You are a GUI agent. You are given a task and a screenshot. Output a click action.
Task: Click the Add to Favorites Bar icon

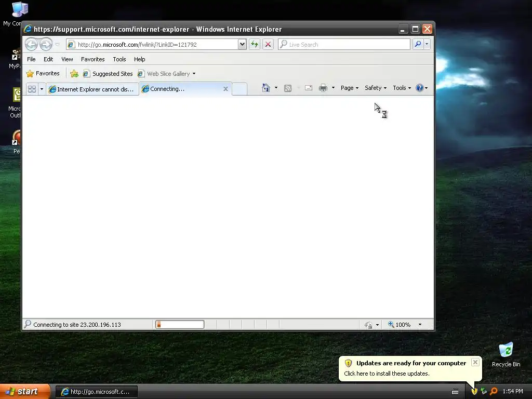(74, 73)
